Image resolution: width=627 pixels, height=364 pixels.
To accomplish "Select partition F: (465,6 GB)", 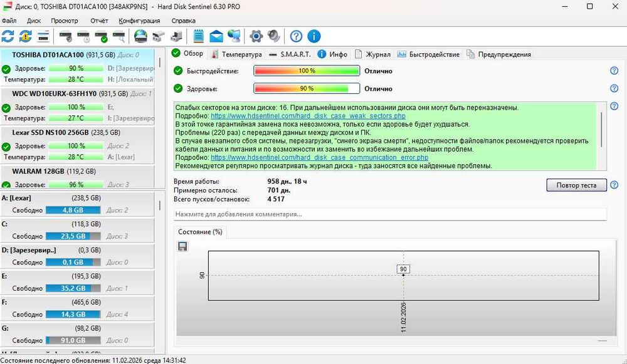I will (x=77, y=308).
